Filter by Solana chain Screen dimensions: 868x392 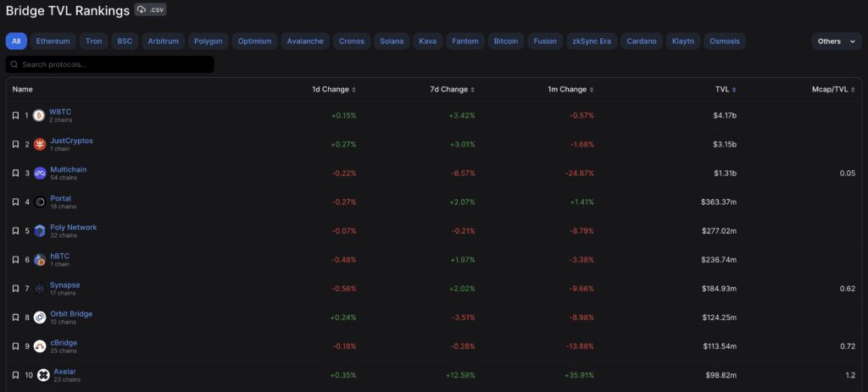(392, 41)
